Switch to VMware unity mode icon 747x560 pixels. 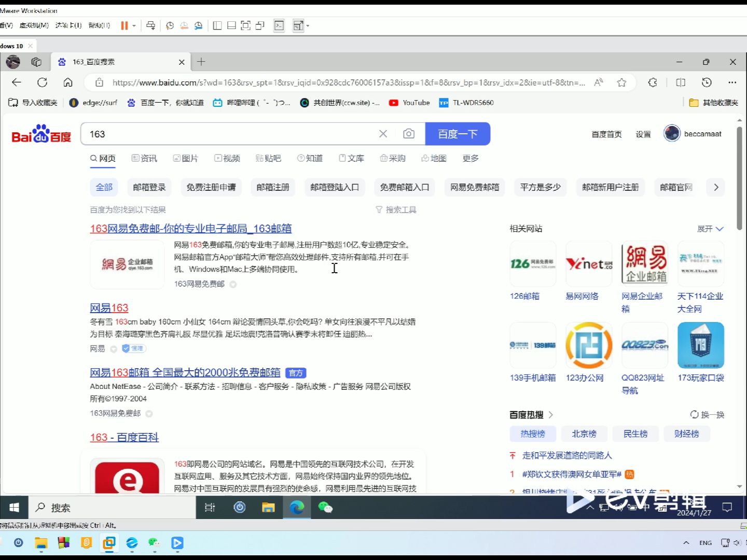pyautogui.click(x=260, y=25)
